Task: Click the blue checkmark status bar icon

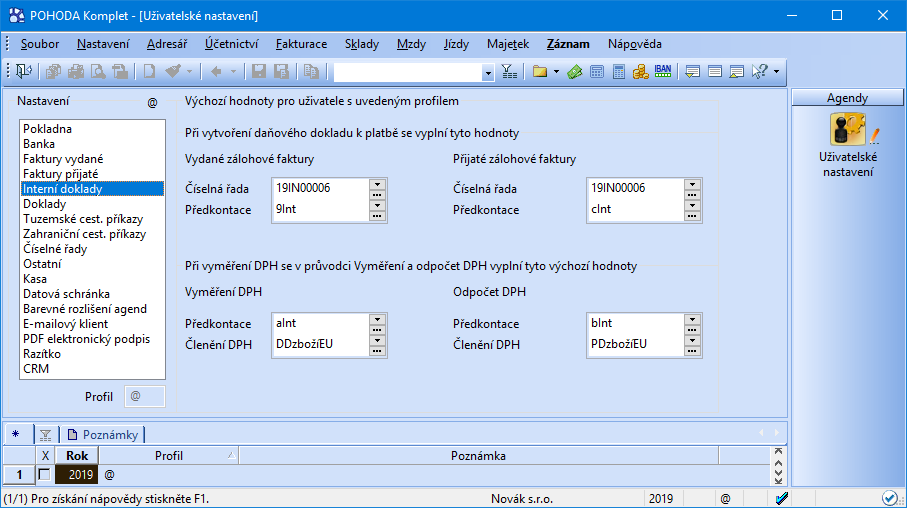Action: (x=781, y=498)
